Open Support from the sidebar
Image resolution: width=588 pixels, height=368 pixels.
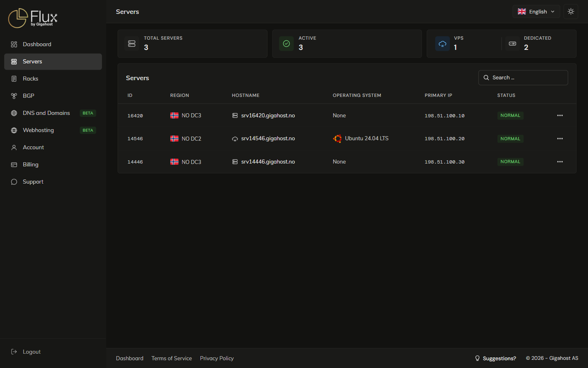(x=53, y=182)
